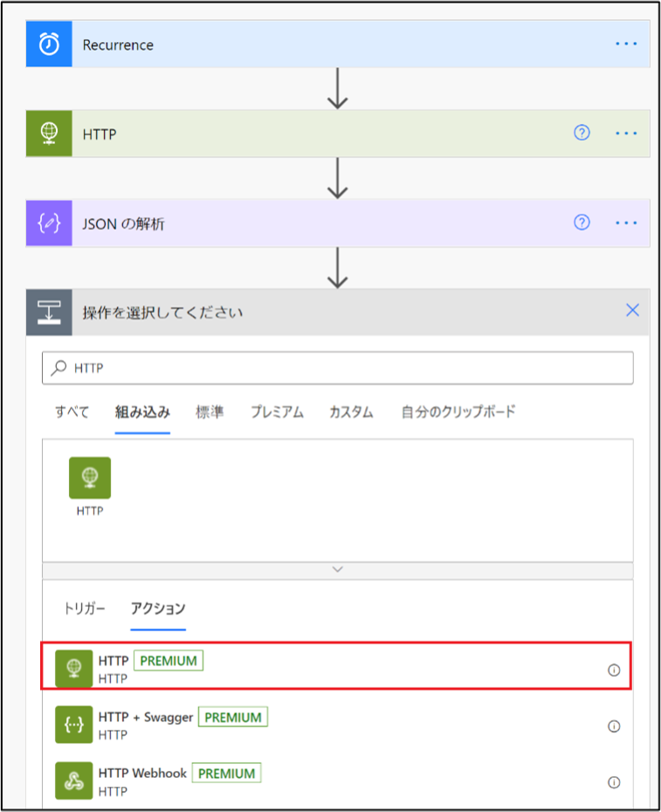Viewport: 661px width, 812px height.
Task: Collapse the connector list with the chevron
Action: click(337, 569)
